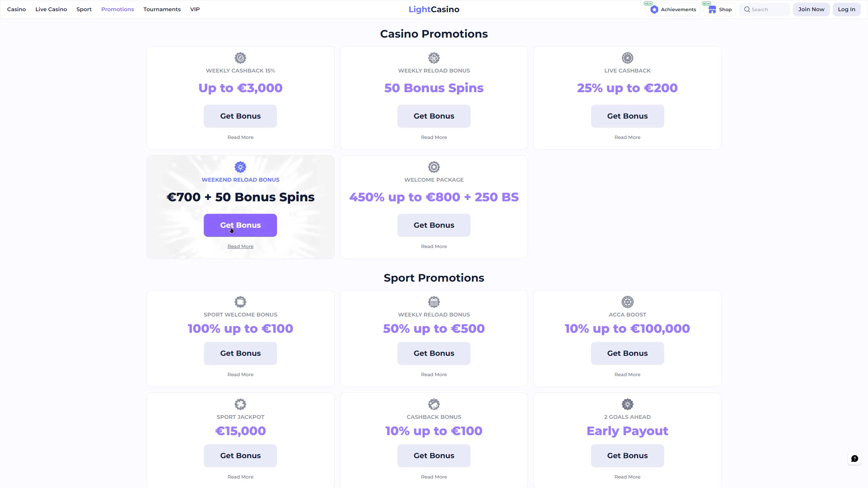The width and height of the screenshot is (868, 488).
Task: Click the Weekend Reload Bonus badge icon
Action: (240, 167)
